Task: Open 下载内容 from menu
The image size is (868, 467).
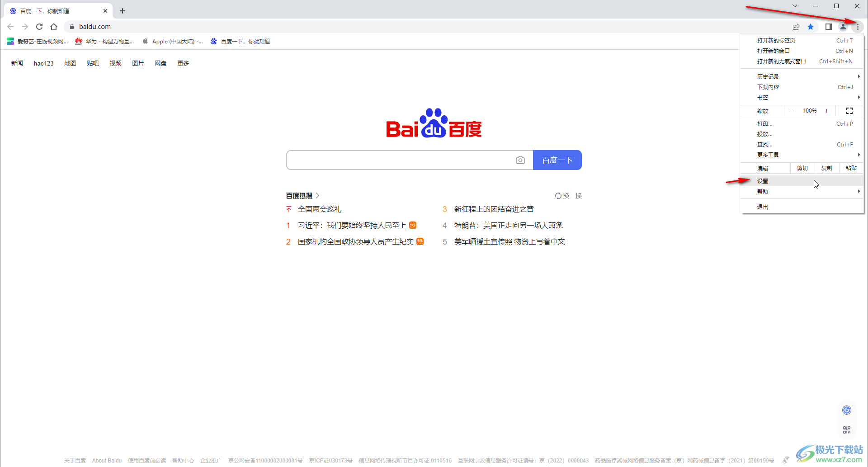Action: point(802,87)
